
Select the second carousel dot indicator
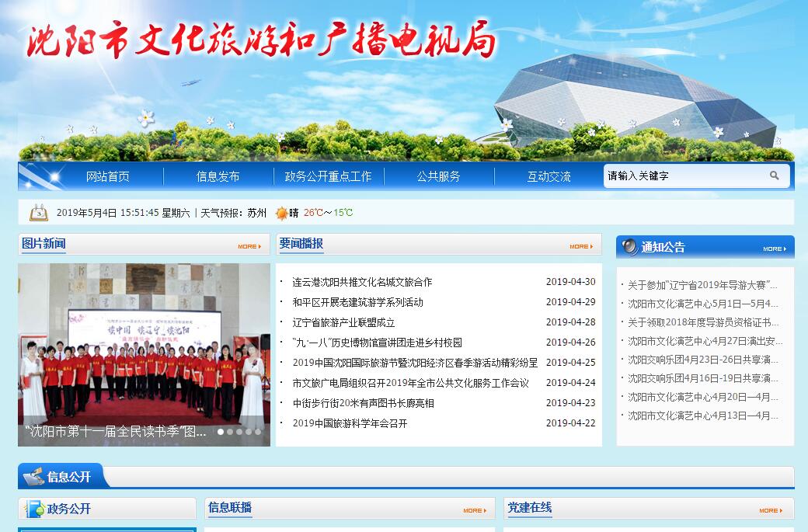click(230, 432)
